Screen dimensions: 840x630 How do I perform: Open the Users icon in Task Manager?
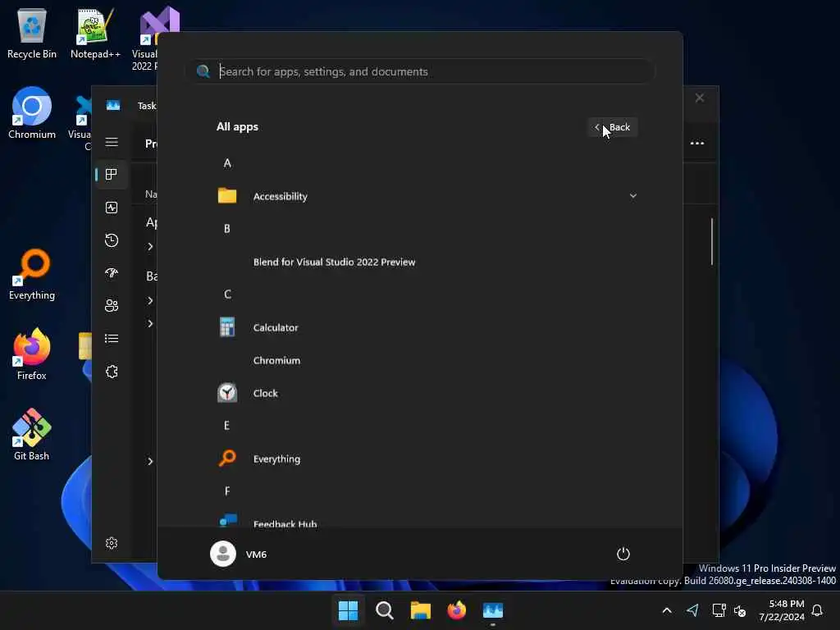coord(112,306)
